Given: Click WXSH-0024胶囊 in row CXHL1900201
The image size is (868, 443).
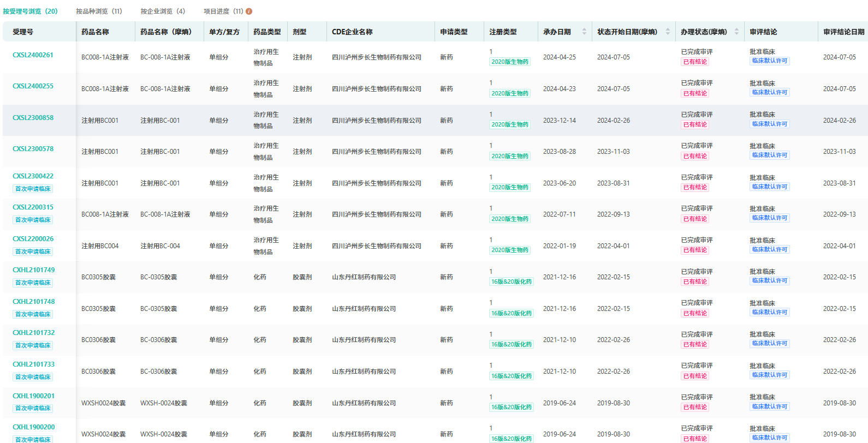Looking at the screenshot, I should pos(164,403).
